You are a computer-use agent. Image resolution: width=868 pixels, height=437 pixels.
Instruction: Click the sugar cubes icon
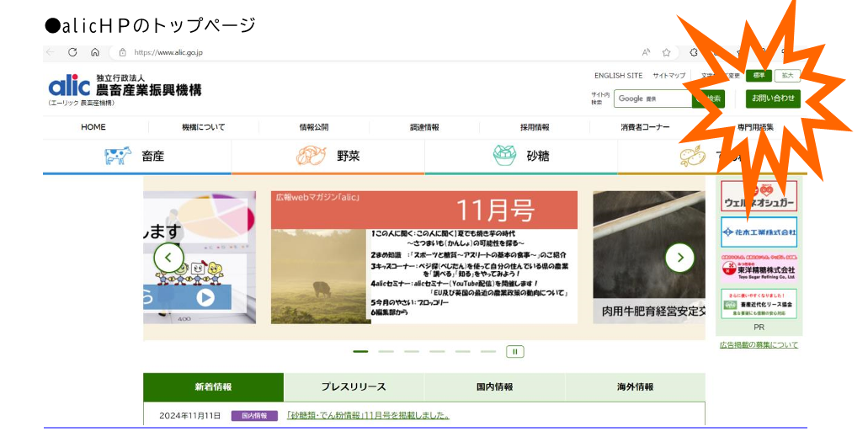point(504,156)
